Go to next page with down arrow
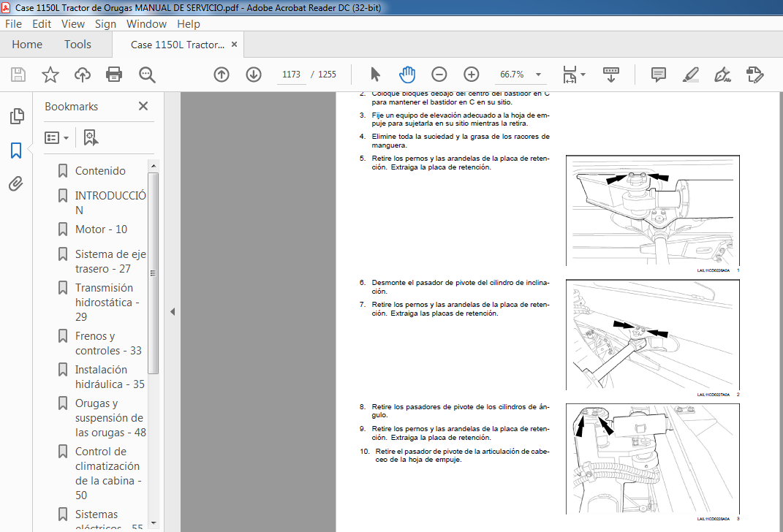 coord(254,75)
